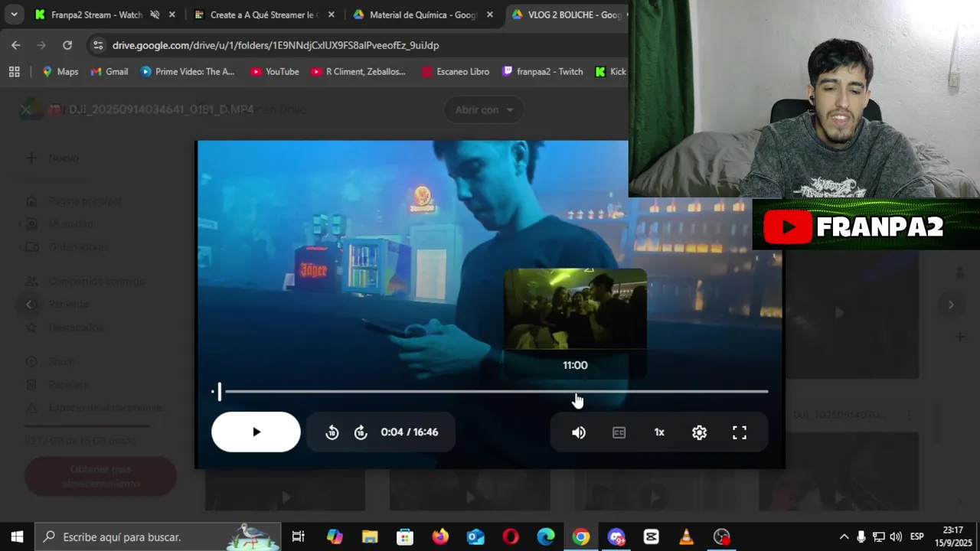
Task: Open File Explorer from the taskbar
Action: tap(370, 536)
